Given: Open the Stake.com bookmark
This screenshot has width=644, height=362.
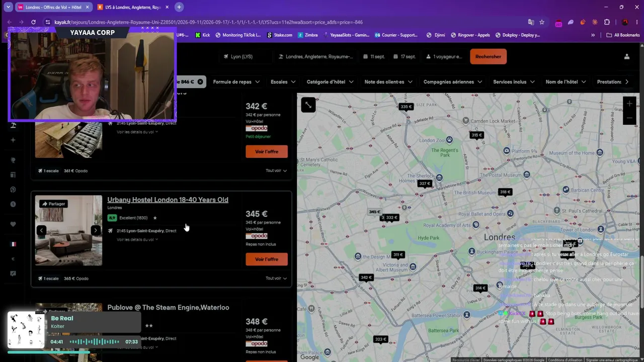Looking at the screenshot, I should [x=279, y=35].
